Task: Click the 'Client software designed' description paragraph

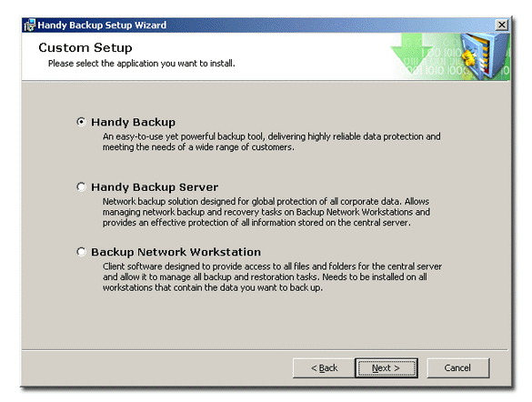Action: (x=272, y=276)
